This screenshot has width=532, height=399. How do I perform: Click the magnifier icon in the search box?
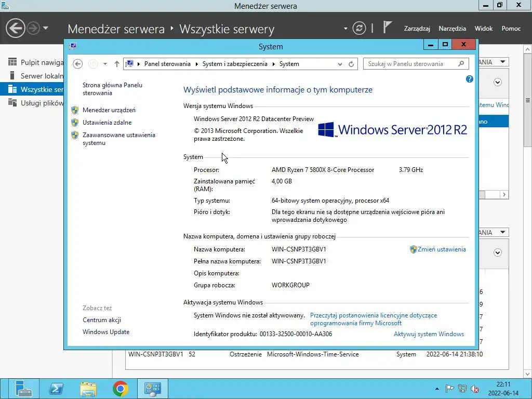coord(461,64)
